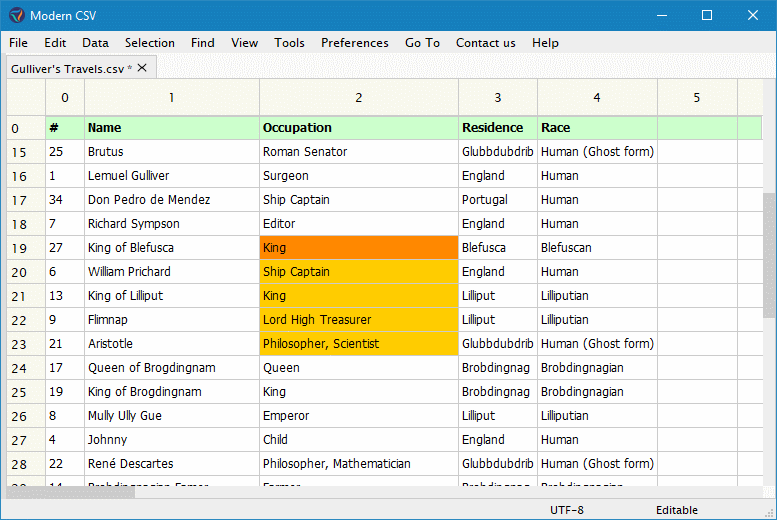This screenshot has height=520, width=777.
Task: Click the Queen occupation cell
Action: [x=359, y=368]
